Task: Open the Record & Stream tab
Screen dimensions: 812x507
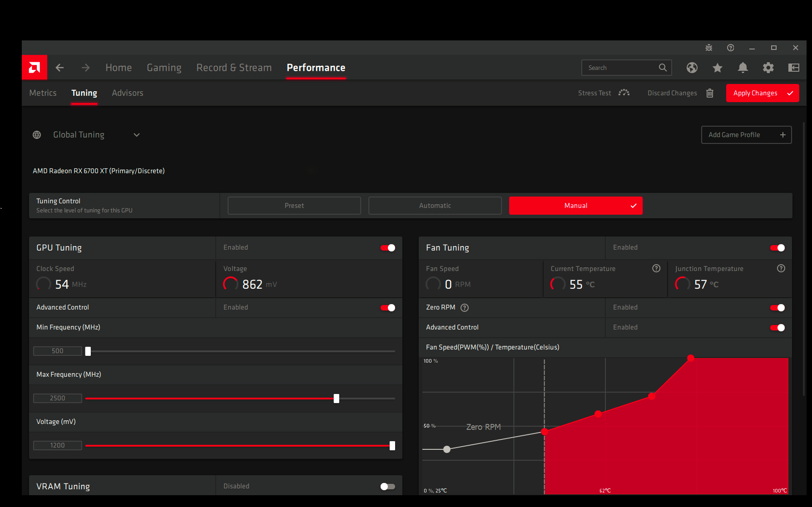Action: click(x=234, y=68)
